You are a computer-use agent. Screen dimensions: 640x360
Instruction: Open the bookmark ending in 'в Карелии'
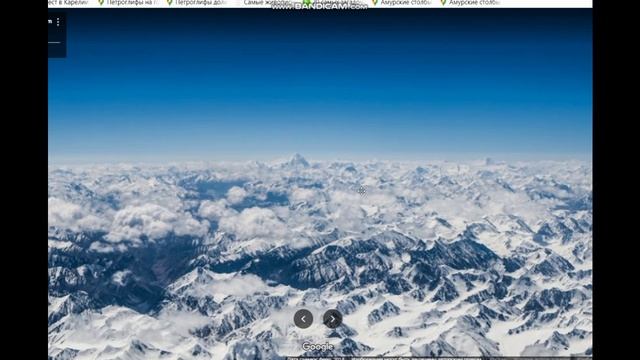pyautogui.click(x=68, y=3)
